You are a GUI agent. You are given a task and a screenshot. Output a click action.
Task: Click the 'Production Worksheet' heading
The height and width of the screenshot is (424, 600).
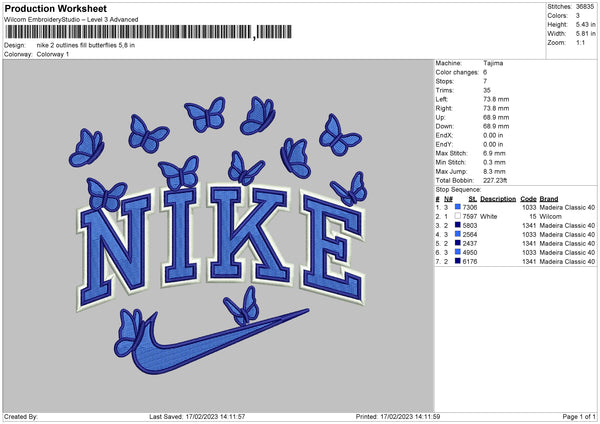(55, 8)
